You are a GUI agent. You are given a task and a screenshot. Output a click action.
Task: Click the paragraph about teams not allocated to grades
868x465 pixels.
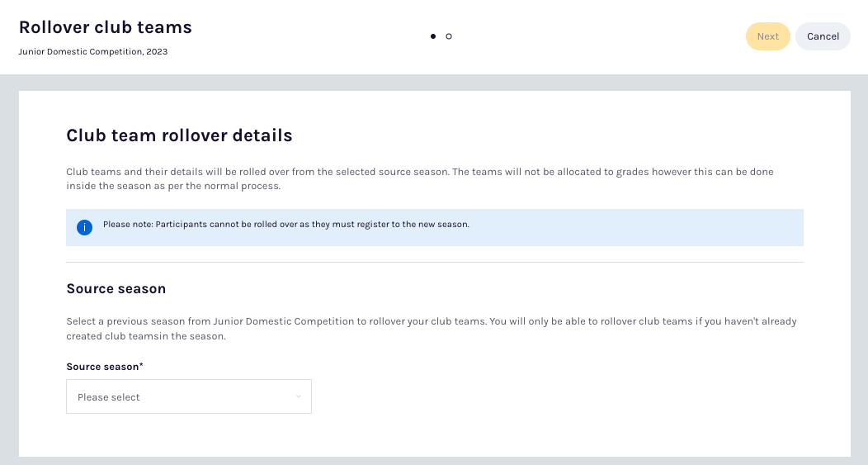coord(419,178)
